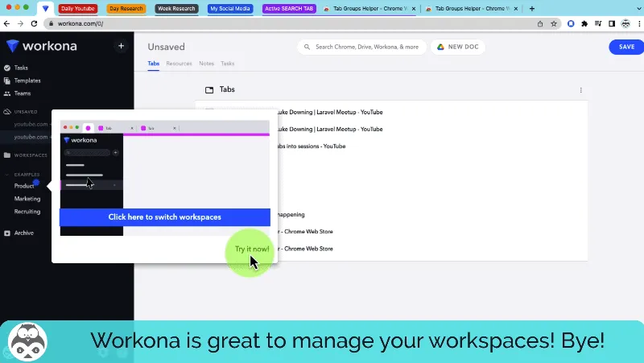Image resolution: width=644 pixels, height=363 pixels.
Task: Reload the workona.com page
Action: tap(34, 24)
